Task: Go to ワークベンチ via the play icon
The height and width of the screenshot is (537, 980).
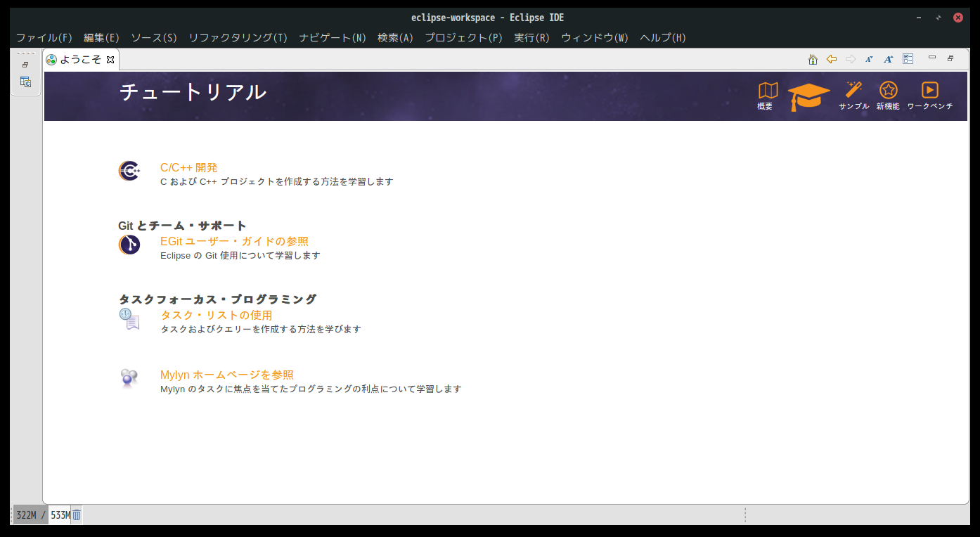Action: 930,96
